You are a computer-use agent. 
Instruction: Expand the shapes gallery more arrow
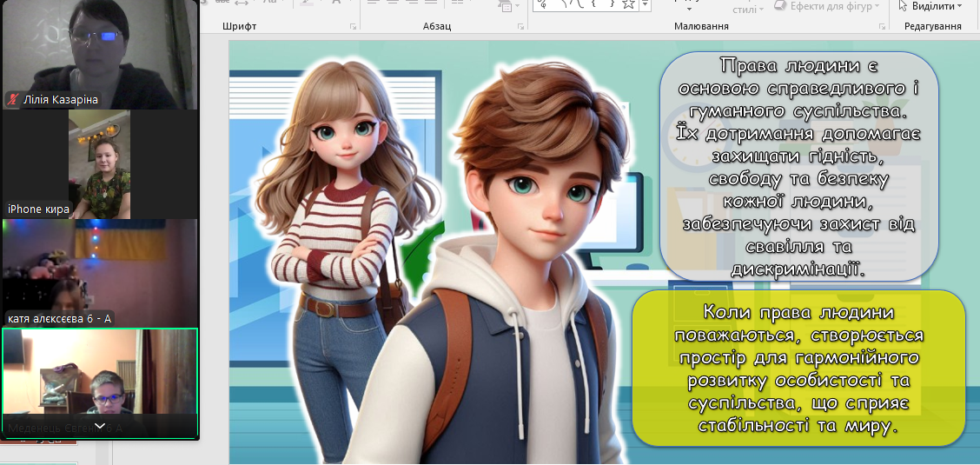click(644, 6)
